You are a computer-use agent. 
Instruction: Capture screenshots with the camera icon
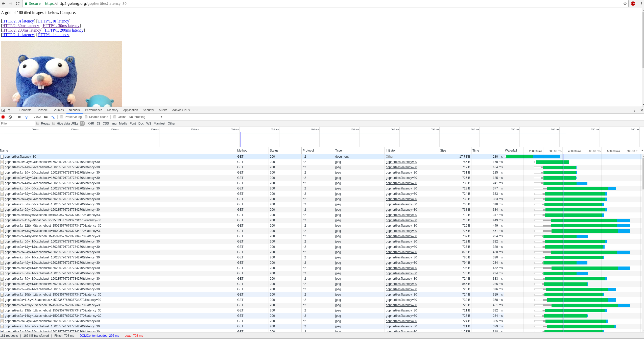tap(19, 117)
